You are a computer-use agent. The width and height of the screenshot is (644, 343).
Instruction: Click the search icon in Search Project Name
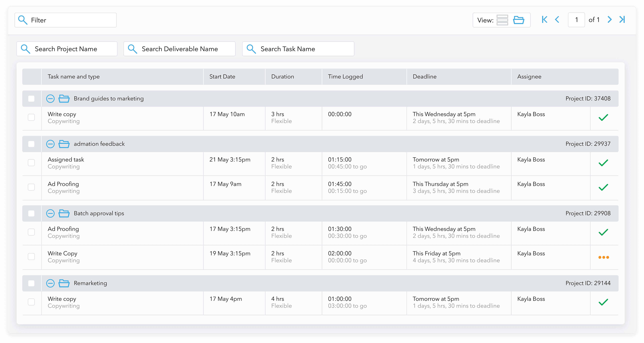tap(25, 49)
